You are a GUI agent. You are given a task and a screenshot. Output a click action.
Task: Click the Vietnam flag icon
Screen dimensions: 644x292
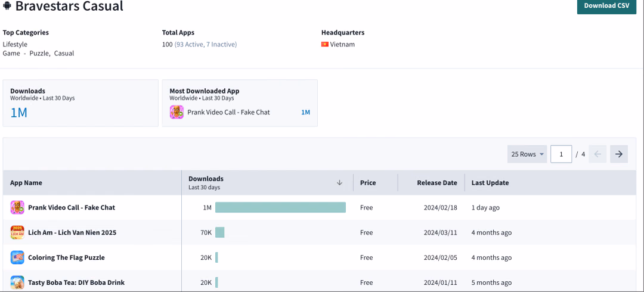[x=325, y=44]
